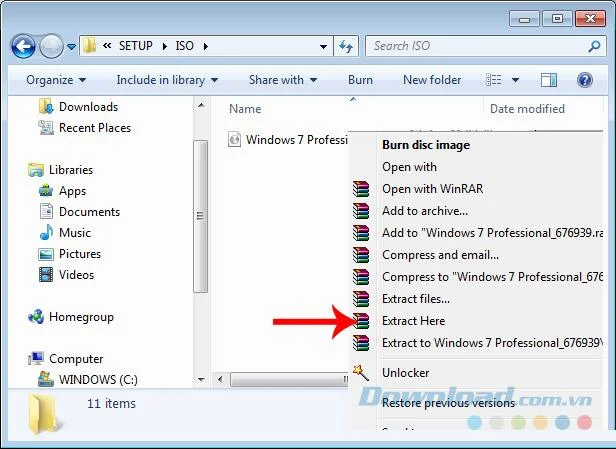Viewport: 616px width, 449px height.
Task: Expand the arrow between SETUP and ISO
Action: pos(165,46)
